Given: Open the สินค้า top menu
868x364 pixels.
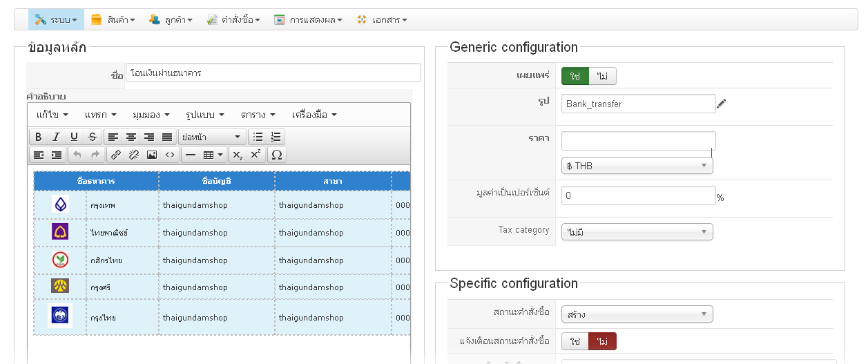Looking at the screenshot, I should pyautogui.click(x=113, y=20).
